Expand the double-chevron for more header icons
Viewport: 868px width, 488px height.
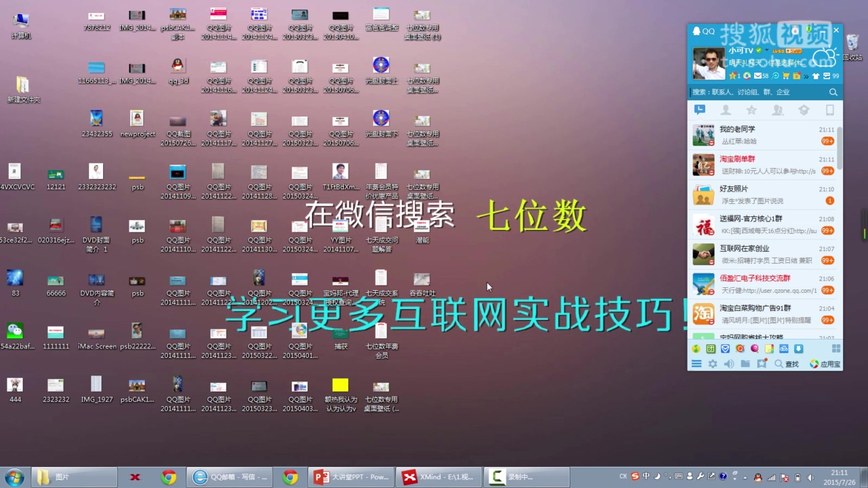coord(806,76)
